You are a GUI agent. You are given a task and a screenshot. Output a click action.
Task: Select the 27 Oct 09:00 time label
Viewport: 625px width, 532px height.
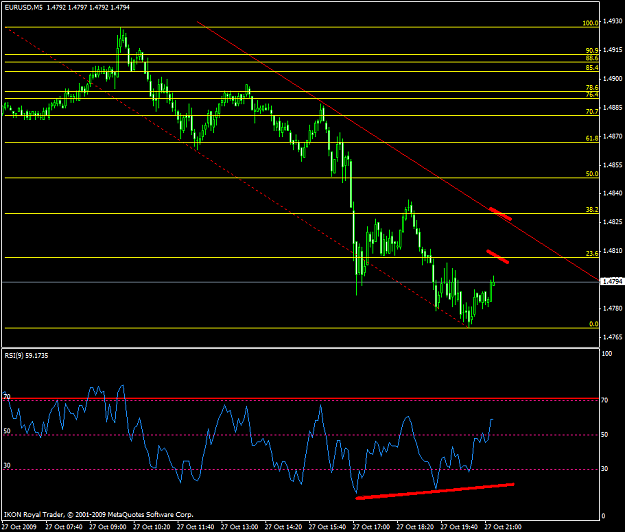coord(108,527)
